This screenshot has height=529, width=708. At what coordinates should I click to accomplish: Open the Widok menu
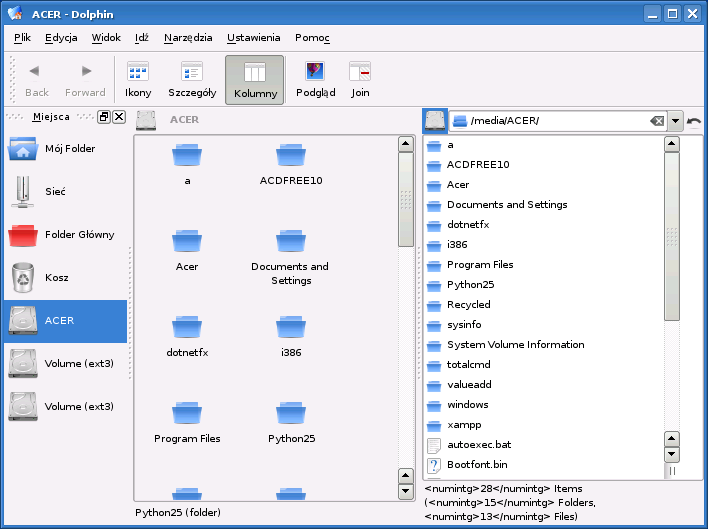(106, 38)
